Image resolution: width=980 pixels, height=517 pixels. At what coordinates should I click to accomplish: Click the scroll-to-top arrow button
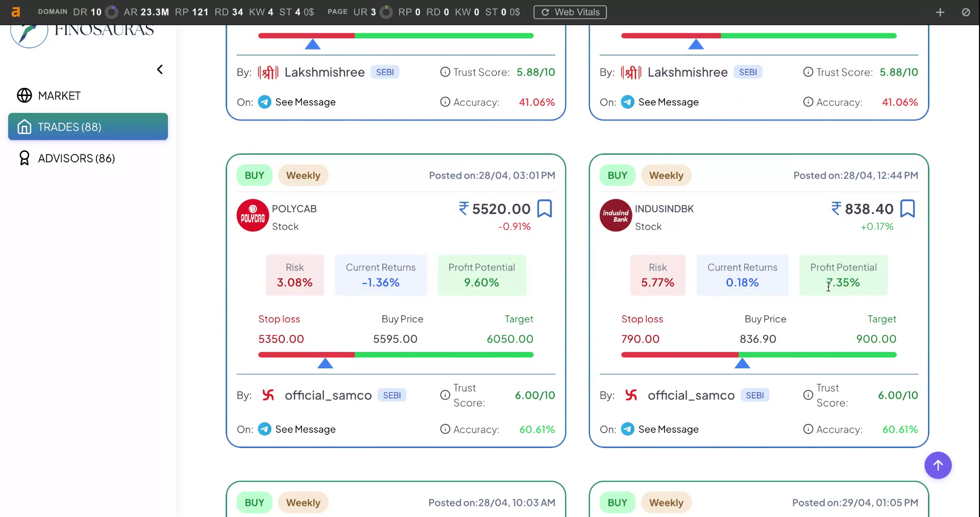[x=938, y=465]
